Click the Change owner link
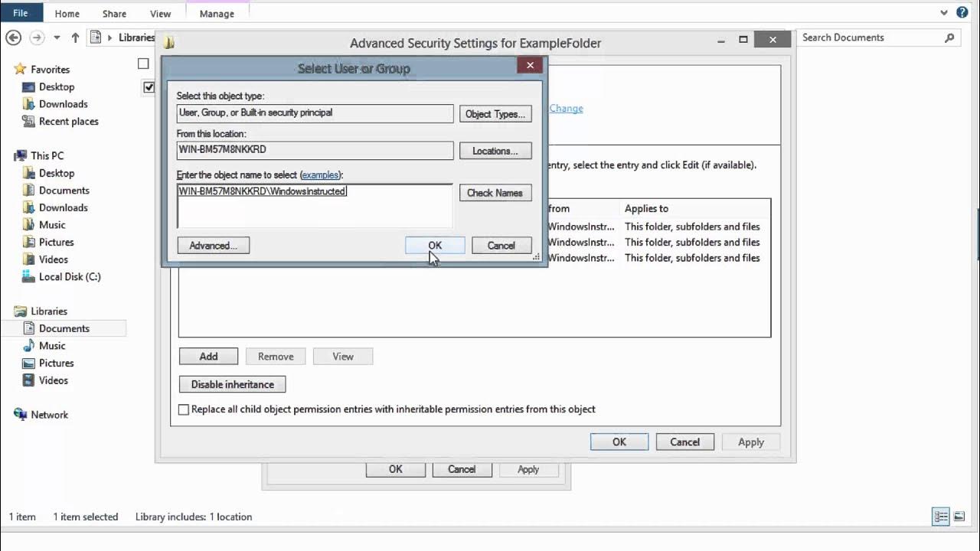The image size is (980, 551). click(566, 109)
